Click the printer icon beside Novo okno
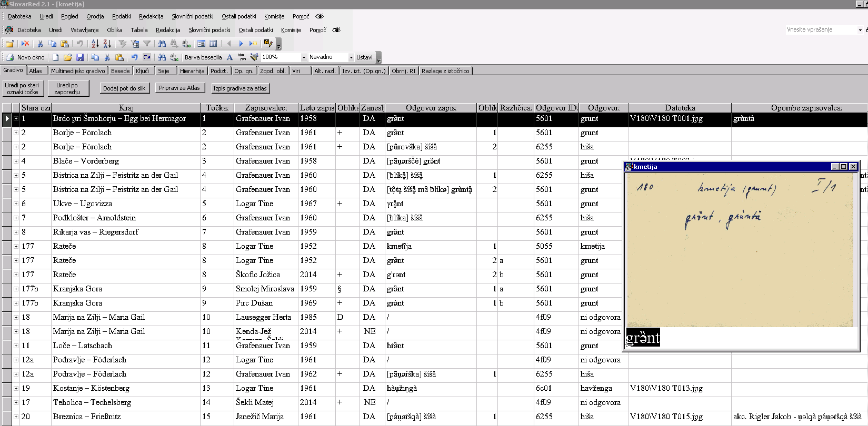The width and height of the screenshot is (868, 426). tap(9, 57)
